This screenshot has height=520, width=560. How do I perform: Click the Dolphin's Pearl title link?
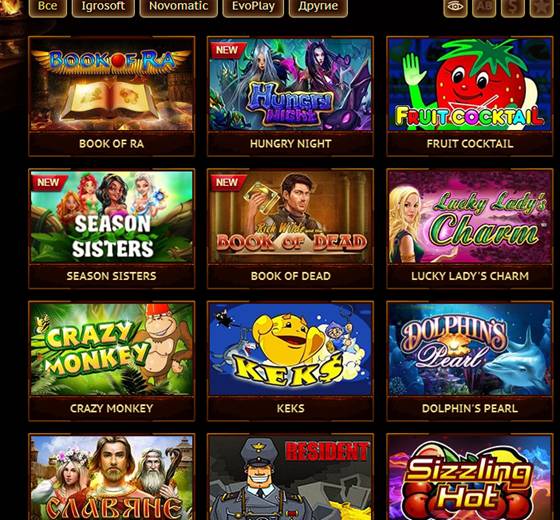pyautogui.click(x=470, y=408)
